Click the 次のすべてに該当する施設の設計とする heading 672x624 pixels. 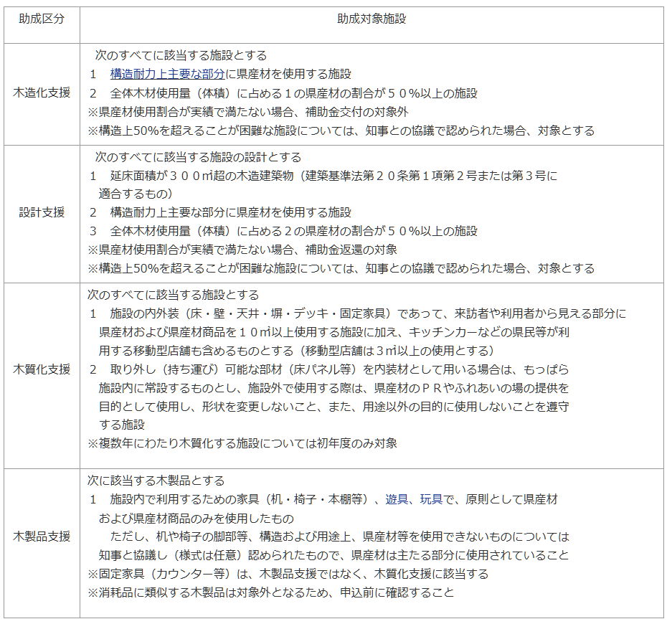pyautogui.click(x=198, y=157)
